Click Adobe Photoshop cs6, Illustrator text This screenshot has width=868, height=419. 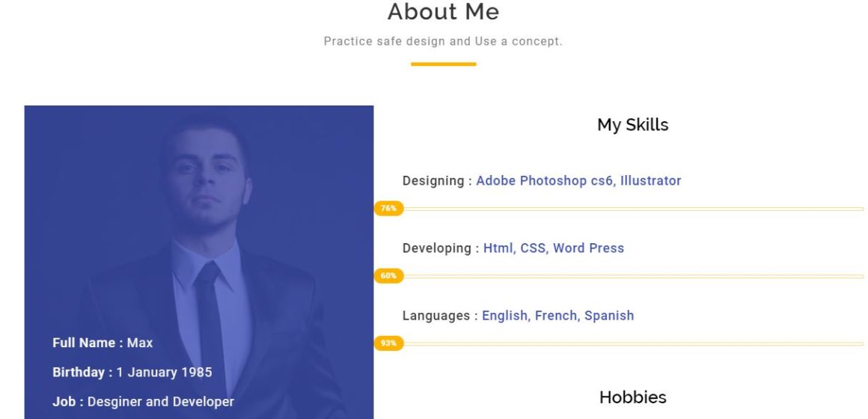pyautogui.click(x=578, y=180)
